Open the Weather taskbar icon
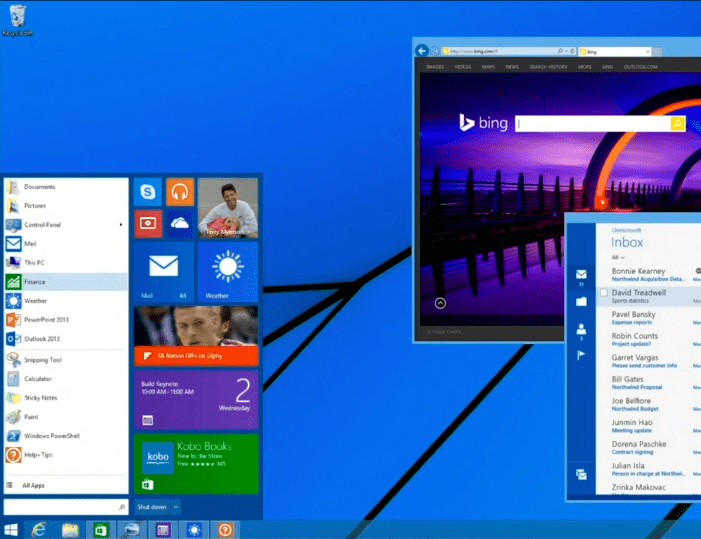The image size is (701, 539). click(194, 530)
